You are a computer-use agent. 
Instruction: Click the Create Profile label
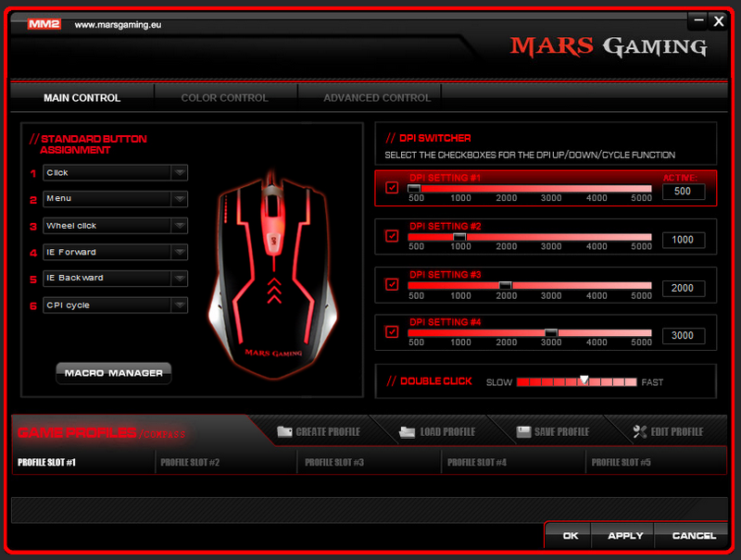(x=328, y=431)
